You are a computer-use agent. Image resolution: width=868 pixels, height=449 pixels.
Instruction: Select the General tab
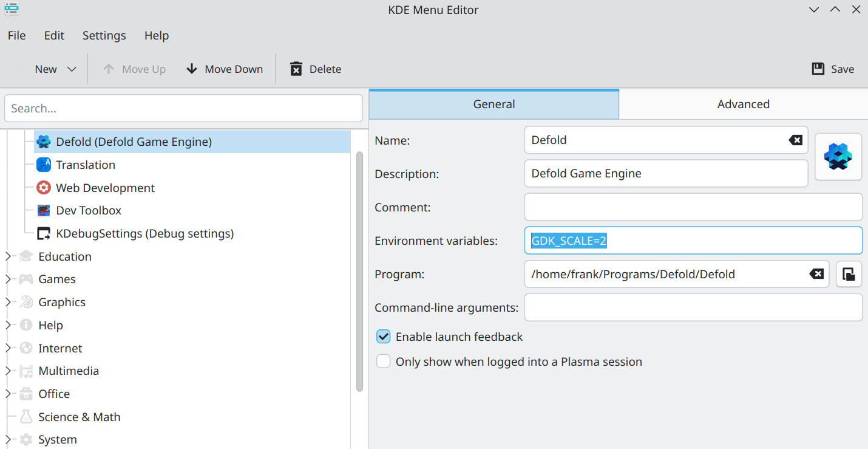tap(494, 104)
